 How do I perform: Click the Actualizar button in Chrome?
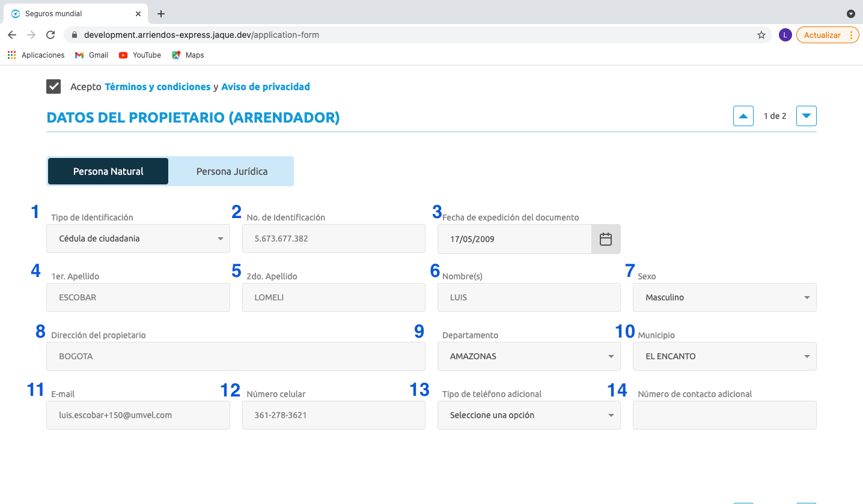(827, 35)
